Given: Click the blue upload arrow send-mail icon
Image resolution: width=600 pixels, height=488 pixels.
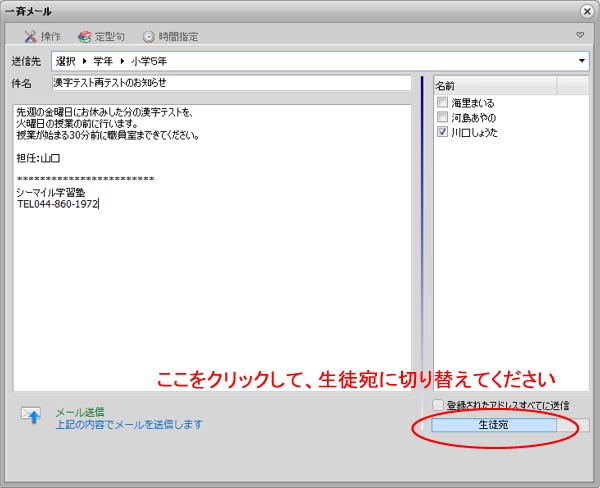Looking at the screenshot, I should click(32, 418).
